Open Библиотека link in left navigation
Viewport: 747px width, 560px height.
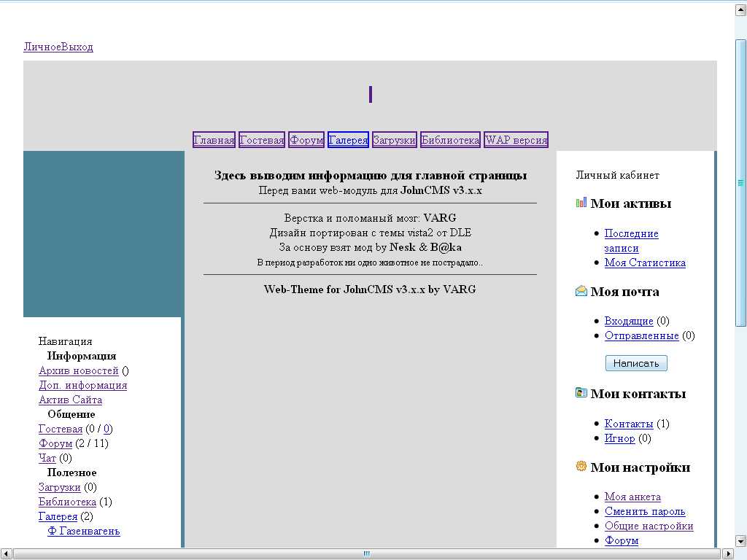67,502
